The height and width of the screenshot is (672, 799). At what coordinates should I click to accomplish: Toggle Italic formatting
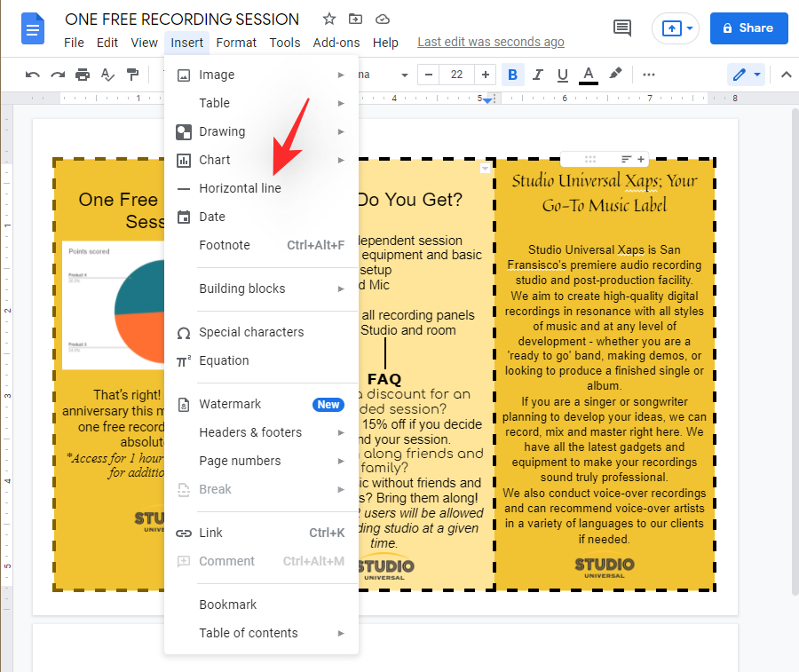pos(538,75)
